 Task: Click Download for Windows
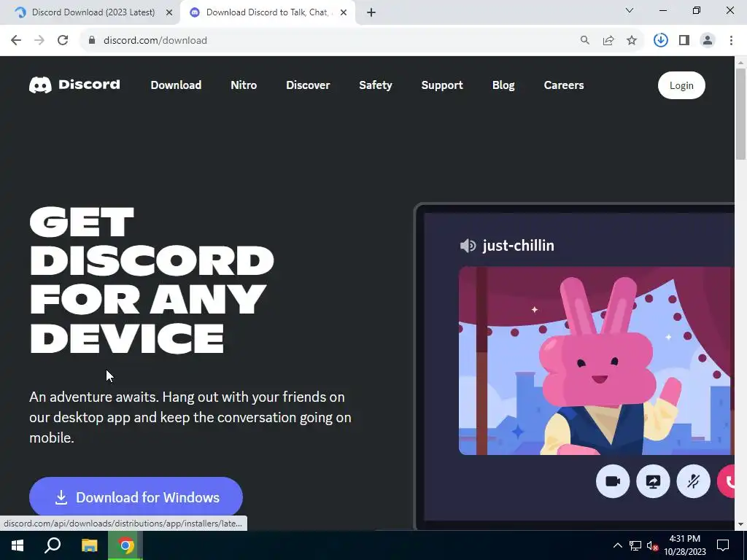pyautogui.click(x=136, y=497)
